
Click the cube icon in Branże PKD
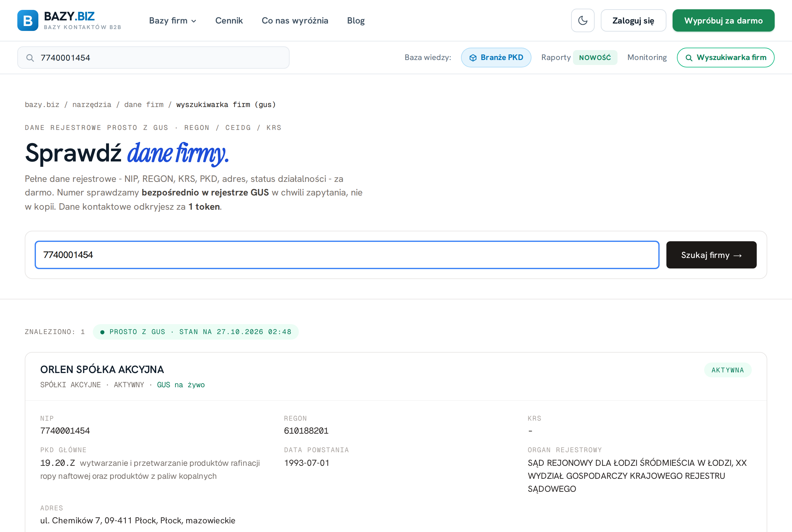click(473, 58)
